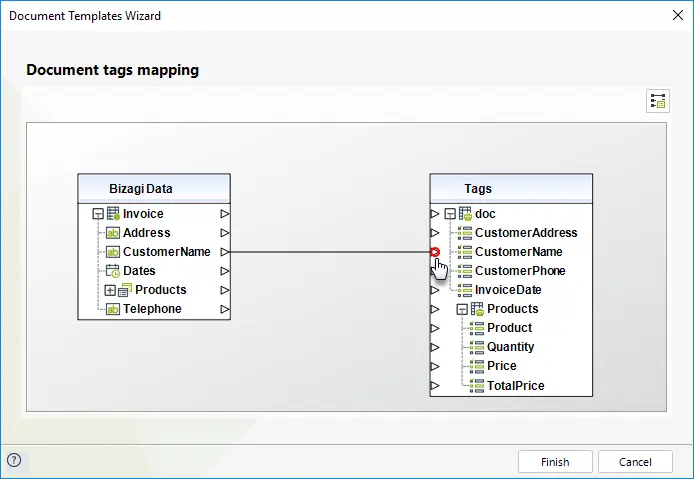Screen dimensions: 694x479
Task: Click the Invoice entity table icon
Action: coord(113,214)
